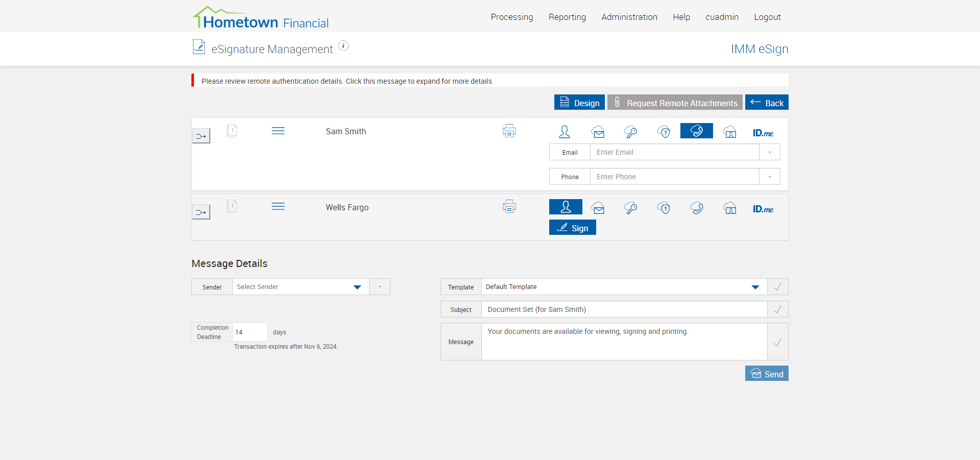The image size is (980, 460).
Task: Click the Wells Fargo signer name
Action: pyautogui.click(x=347, y=207)
